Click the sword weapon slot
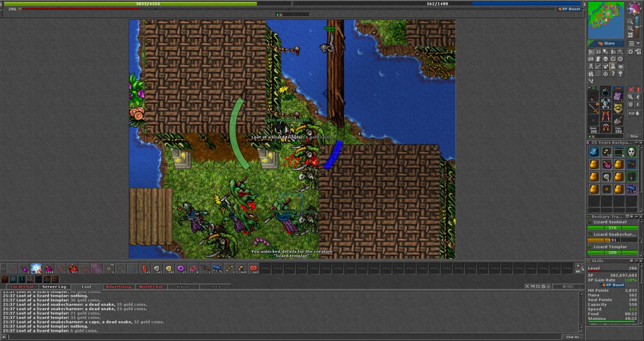The image size is (644, 341). (x=593, y=108)
